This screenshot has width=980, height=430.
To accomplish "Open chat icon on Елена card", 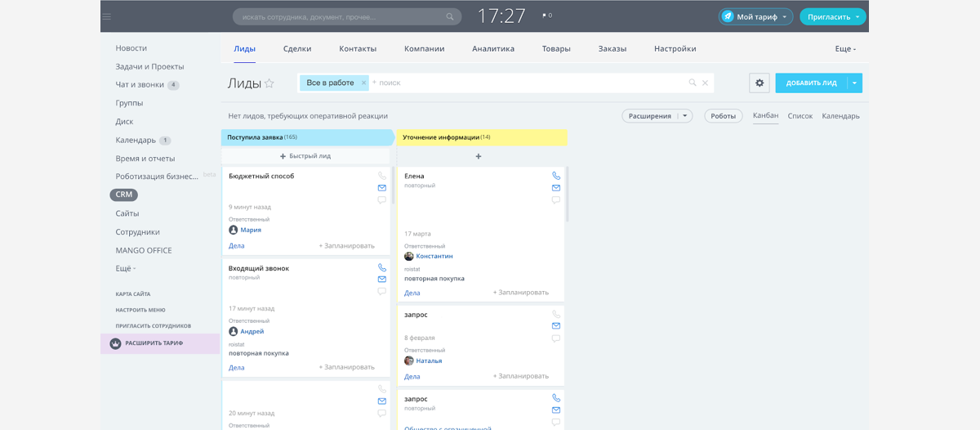I will point(556,199).
